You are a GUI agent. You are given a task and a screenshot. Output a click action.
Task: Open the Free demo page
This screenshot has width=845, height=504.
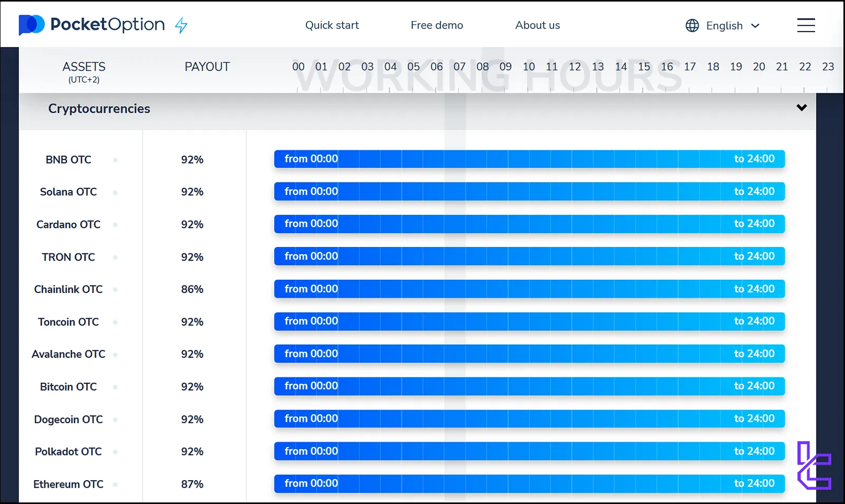pos(437,25)
